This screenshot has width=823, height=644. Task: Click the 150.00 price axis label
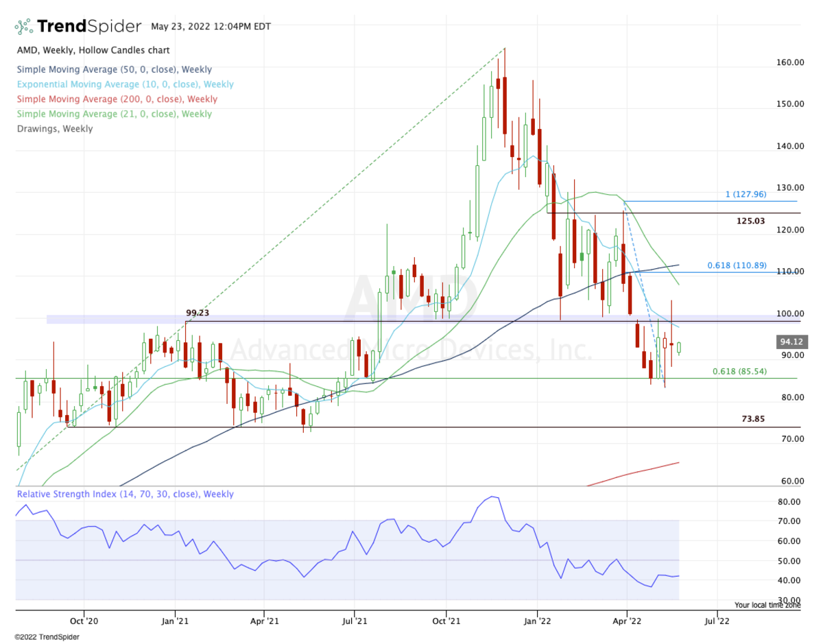(x=791, y=104)
